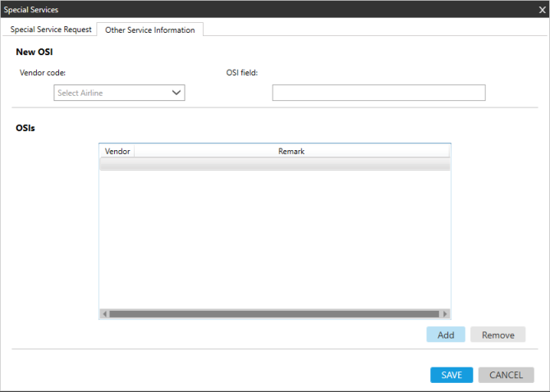
Task: Click the OSI field label
Action: [x=242, y=72]
